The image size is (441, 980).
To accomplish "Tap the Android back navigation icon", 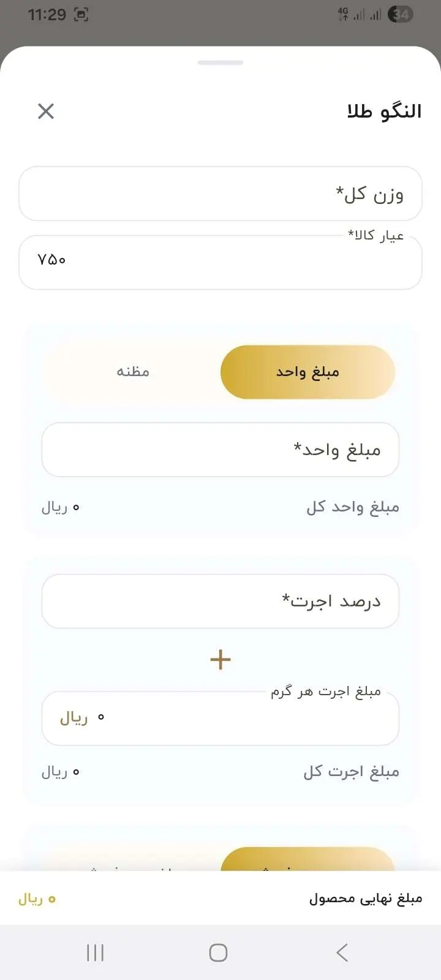I will point(342,952).
